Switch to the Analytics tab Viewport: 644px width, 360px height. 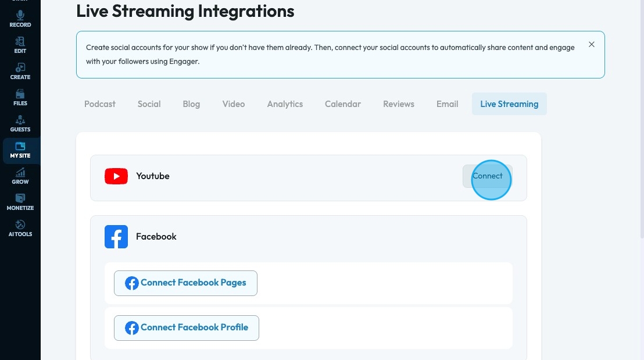tap(285, 104)
